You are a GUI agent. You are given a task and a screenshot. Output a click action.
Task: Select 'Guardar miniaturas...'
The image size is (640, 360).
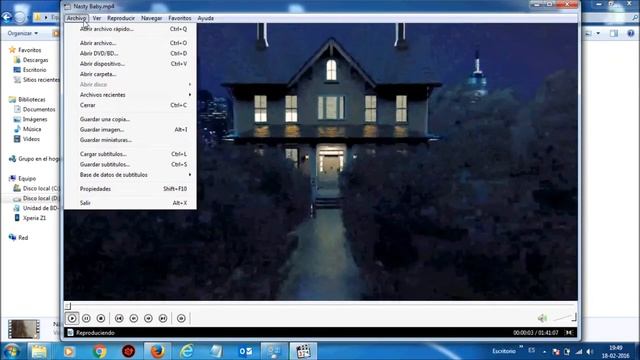pyautogui.click(x=130, y=140)
